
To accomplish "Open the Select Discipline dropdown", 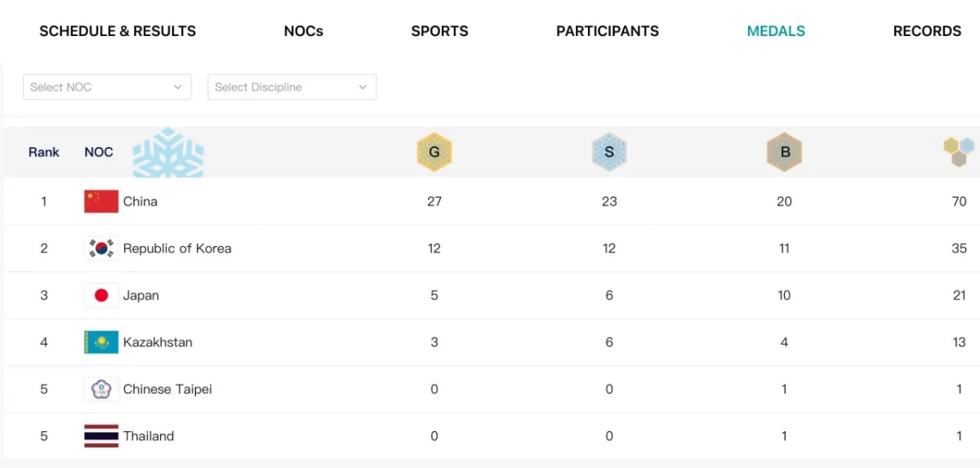I will click(x=292, y=87).
